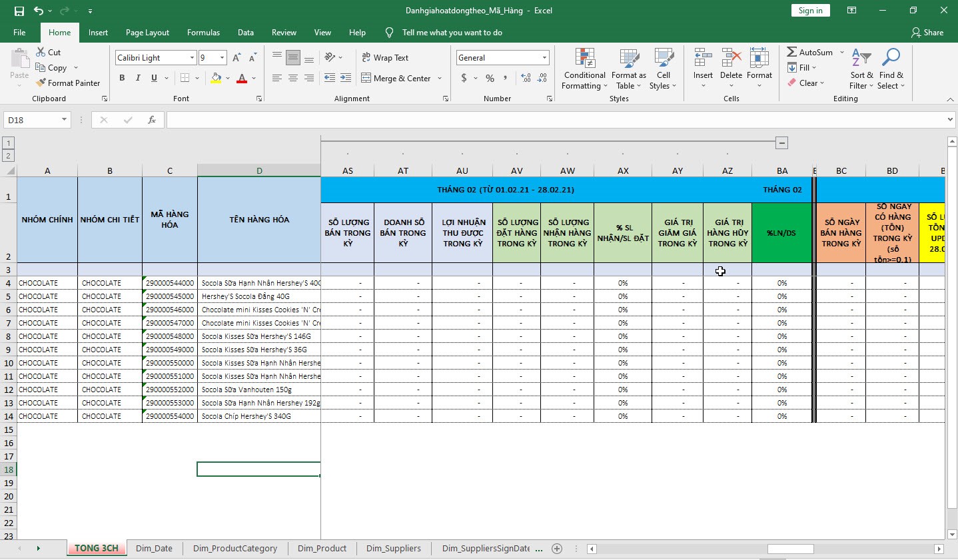
Task: Click the Insert cells icon
Action: coord(703,59)
